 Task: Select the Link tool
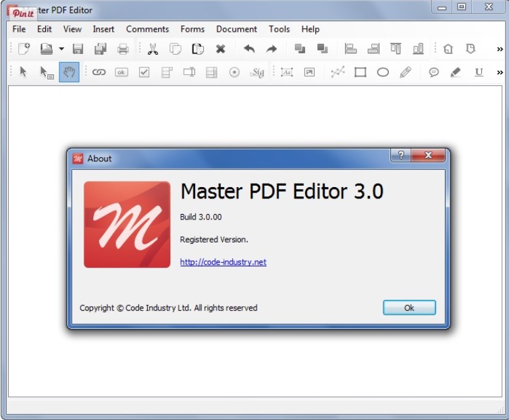(x=99, y=72)
